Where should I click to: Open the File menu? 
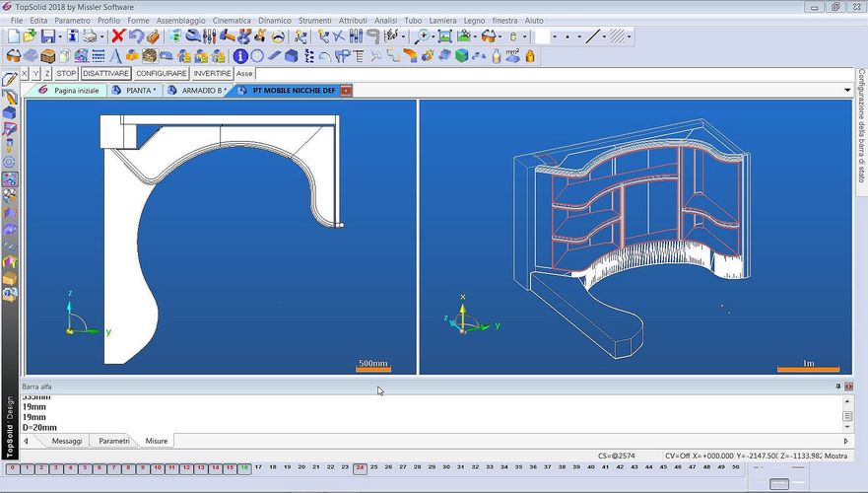[17, 21]
